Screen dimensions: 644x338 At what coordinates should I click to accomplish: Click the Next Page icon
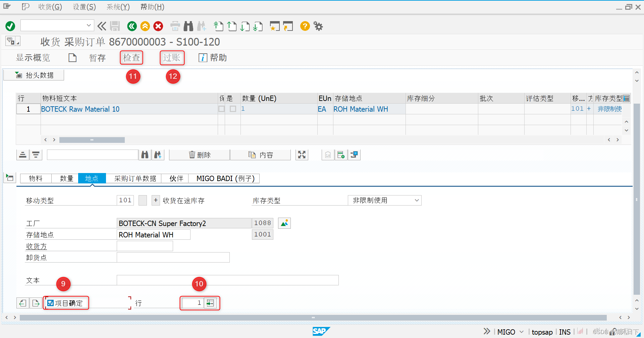tap(245, 26)
